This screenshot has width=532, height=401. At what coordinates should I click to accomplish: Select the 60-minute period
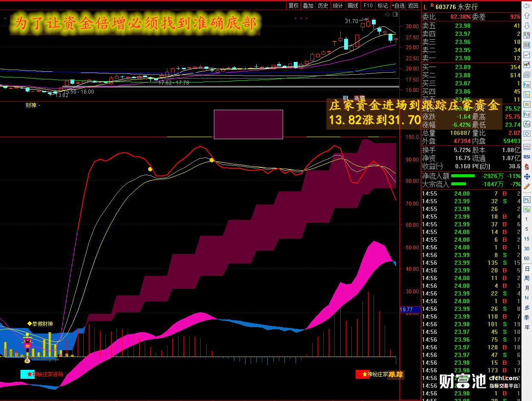[x=527, y=258]
